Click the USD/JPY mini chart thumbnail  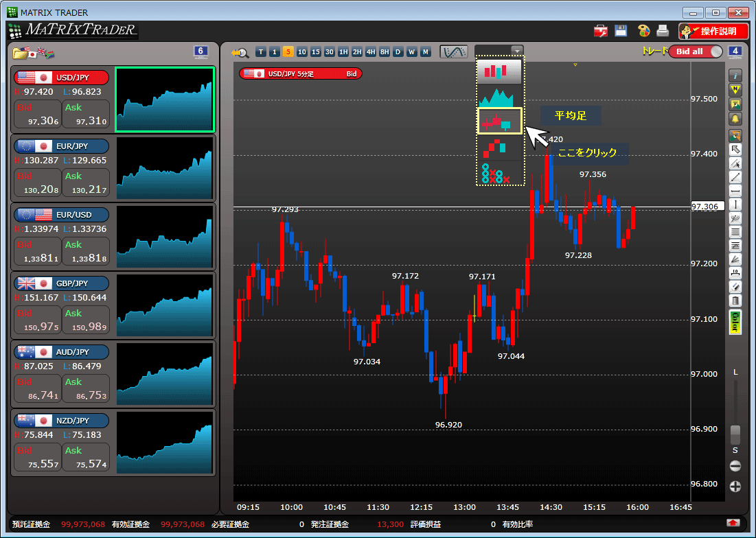pos(165,100)
